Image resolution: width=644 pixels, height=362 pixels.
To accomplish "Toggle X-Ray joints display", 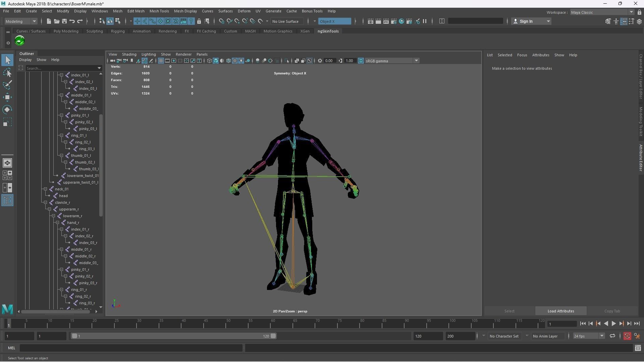I will pos(310,61).
